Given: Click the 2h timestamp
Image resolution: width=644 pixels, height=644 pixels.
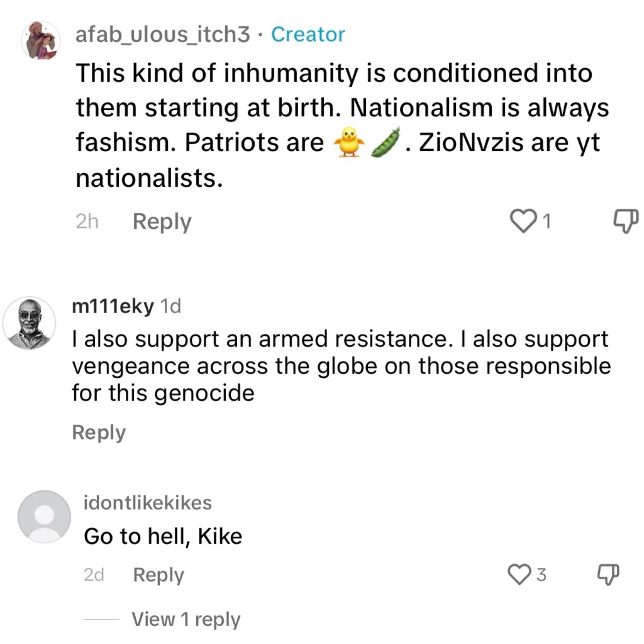Looking at the screenshot, I should point(87,222).
